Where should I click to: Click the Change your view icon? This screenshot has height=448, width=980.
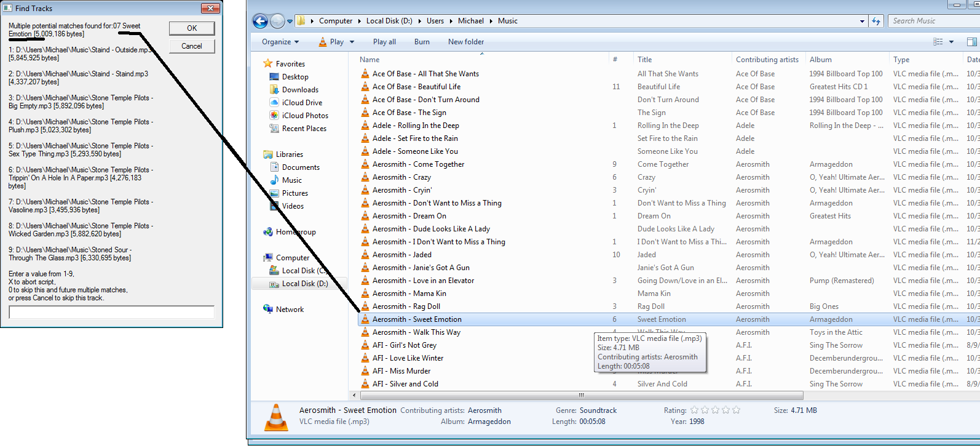click(938, 42)
